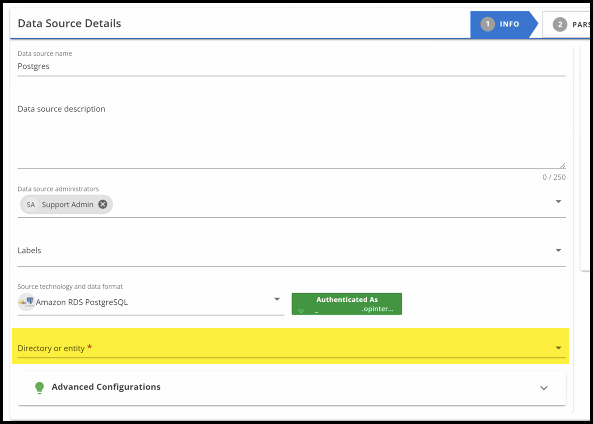Switch to the INFO step tab
593x424 pixels.
coord(504,25)
